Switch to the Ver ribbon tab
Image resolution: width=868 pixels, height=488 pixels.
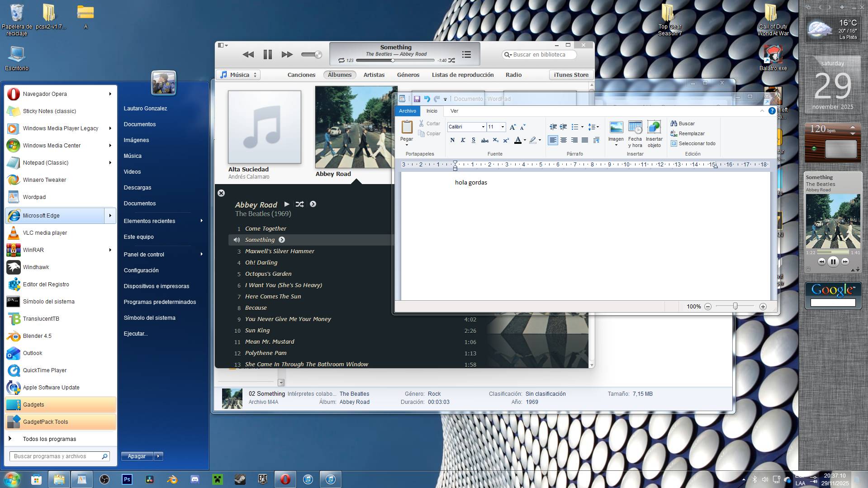click(x=454, y=111)
